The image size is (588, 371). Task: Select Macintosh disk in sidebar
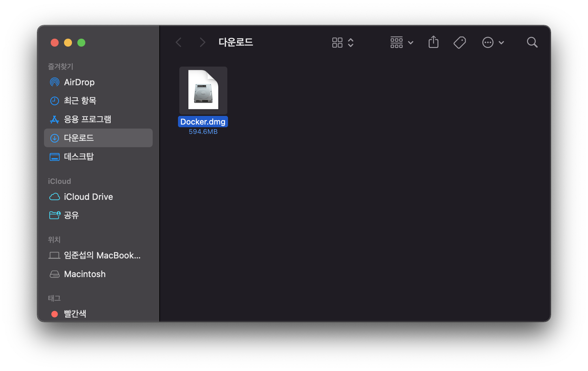click(98, 274)
